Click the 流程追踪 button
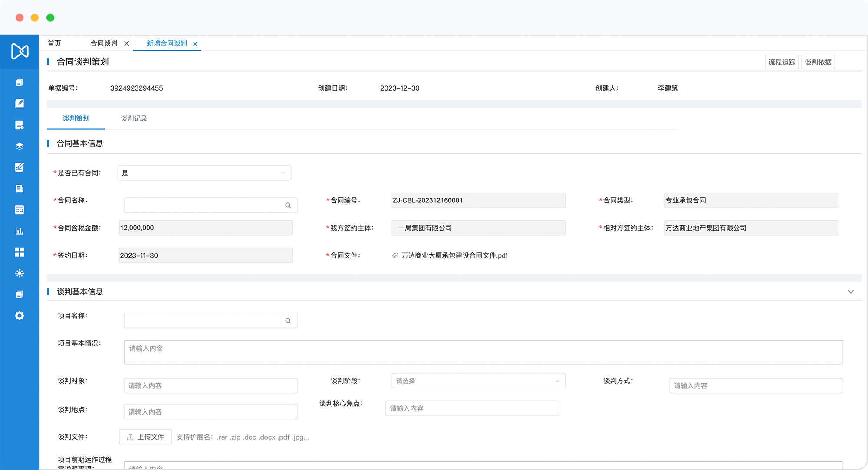The width and height of the screenshot is (868, 470). pos(782,62)
